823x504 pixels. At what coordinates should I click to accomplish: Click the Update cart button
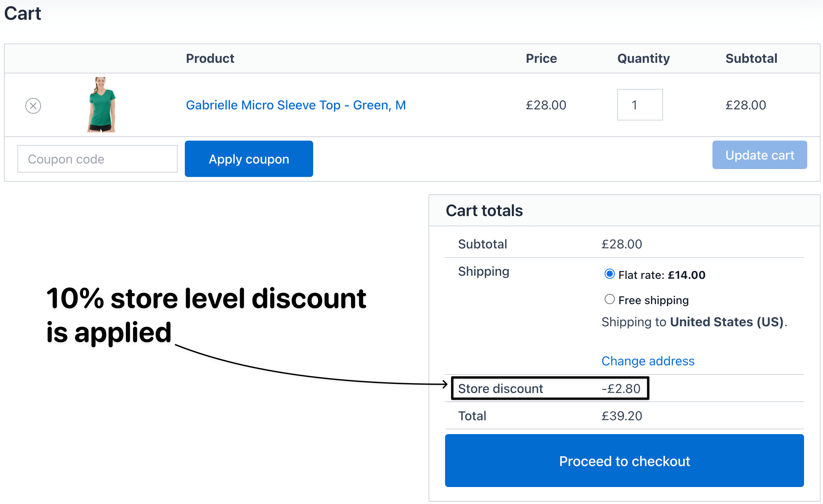pyautogui.click(x=759, y=155)
